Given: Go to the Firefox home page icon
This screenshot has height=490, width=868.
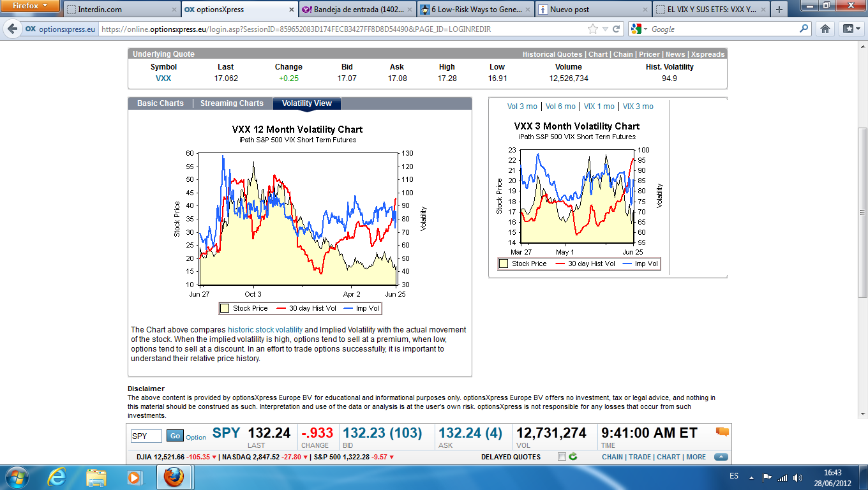Looking at the screenshot, I should pos(825,29).
